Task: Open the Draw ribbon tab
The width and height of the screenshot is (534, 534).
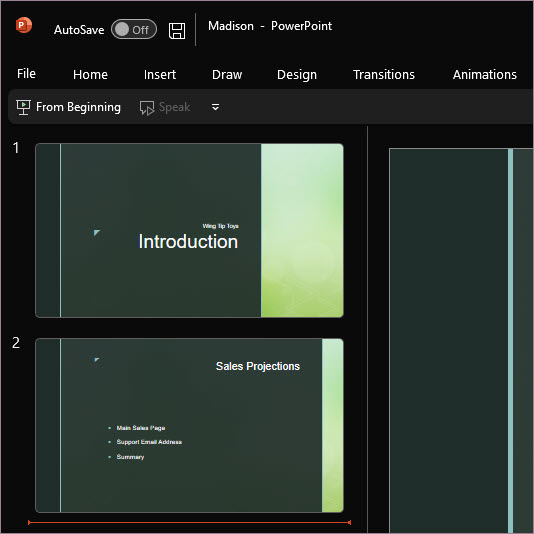Action: 227,75
